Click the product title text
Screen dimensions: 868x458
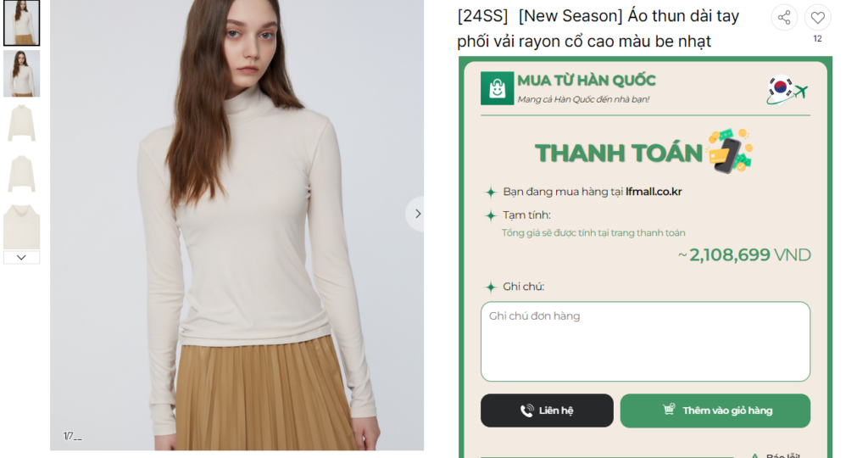point(598,29)
